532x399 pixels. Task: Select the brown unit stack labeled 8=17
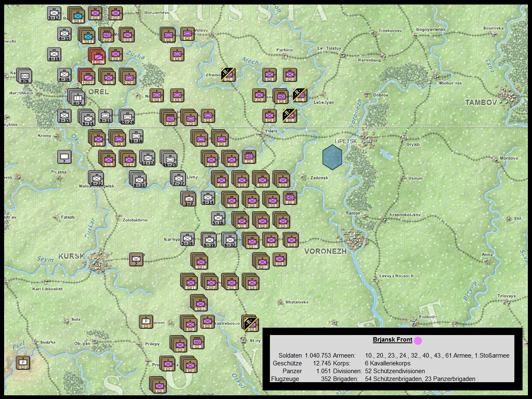click(x=261, y=179)
